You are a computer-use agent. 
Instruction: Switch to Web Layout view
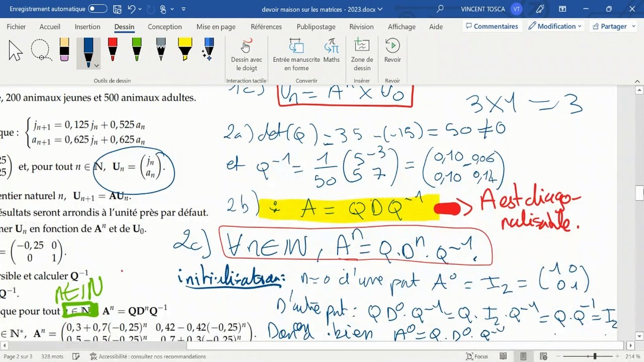pyautogui.click(x=544, y=356)
